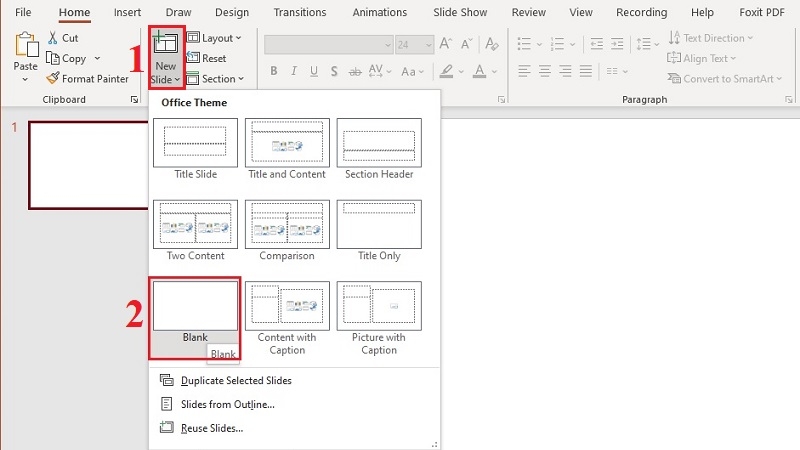
Task: Open Change Case Aa menu
Action: (x=412, y=71)
